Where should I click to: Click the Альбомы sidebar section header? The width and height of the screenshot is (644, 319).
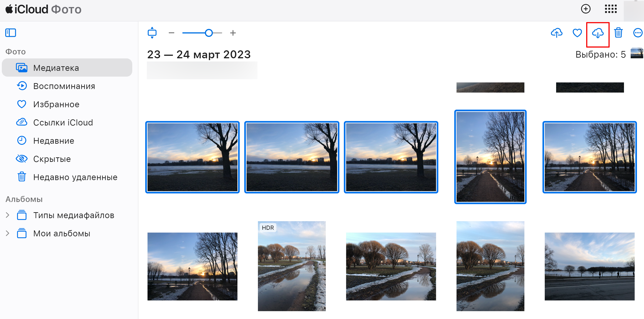click(x=24, y=199)
